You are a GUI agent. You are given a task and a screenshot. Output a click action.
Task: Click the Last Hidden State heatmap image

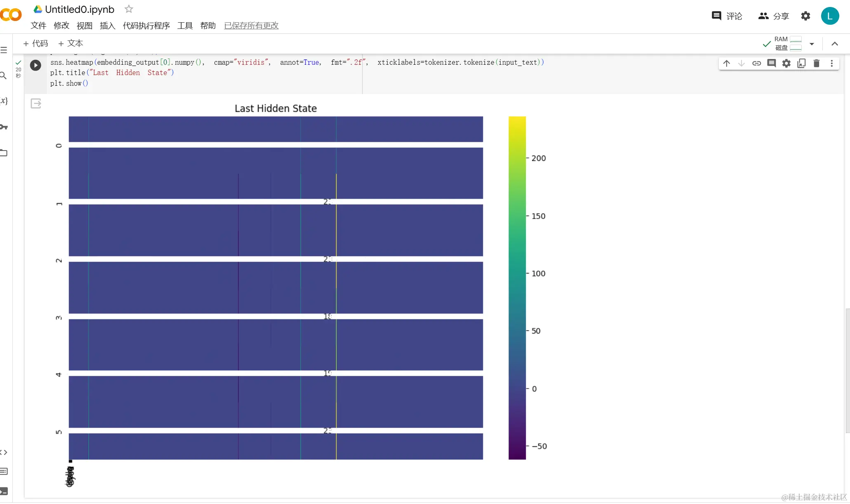point(275,288)
